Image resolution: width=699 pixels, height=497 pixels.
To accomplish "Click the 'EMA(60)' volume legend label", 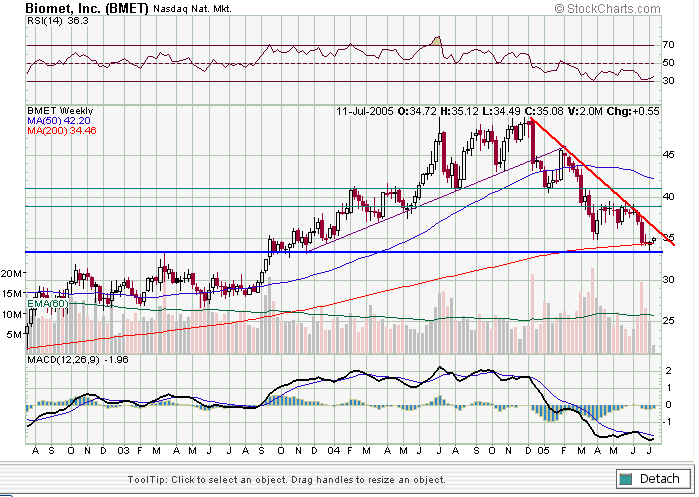I will [x=48, y=304].
